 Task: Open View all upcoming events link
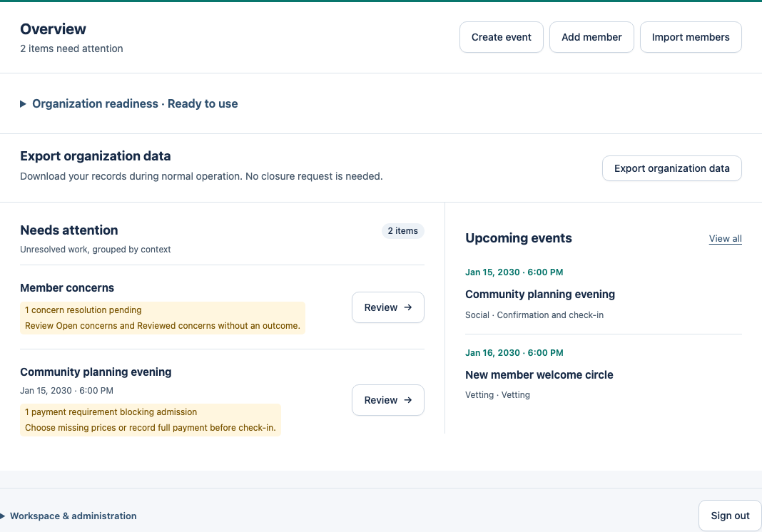[x=725, y=239]
